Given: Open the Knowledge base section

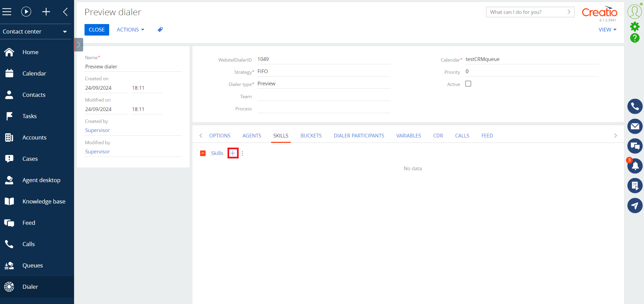Looking at the screenshot, I should [37, 201].
